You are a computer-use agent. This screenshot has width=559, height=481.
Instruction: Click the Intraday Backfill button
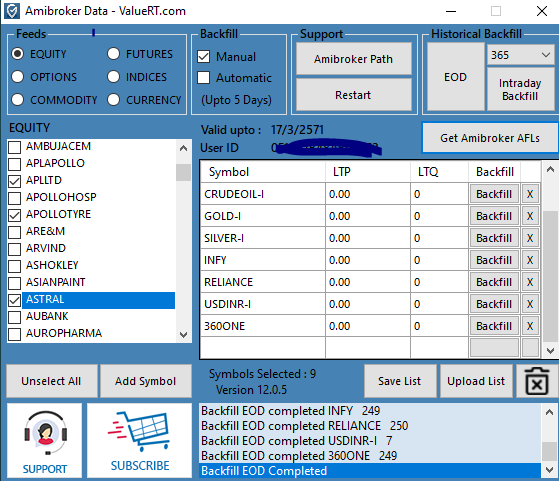pos(520,89)
